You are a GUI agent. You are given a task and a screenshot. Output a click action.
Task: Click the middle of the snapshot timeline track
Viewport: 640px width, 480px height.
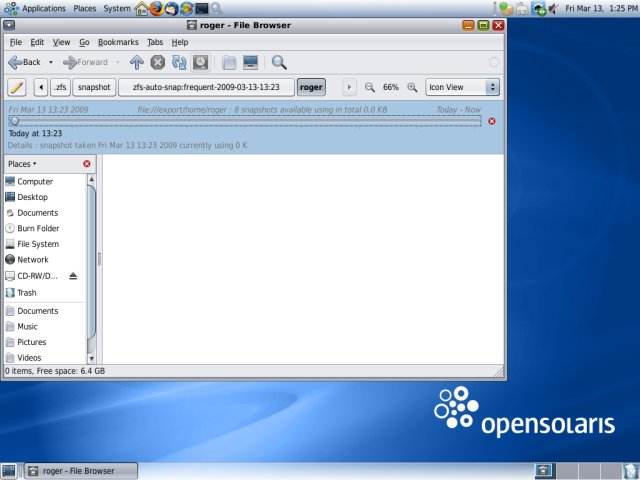pos(245,121)
